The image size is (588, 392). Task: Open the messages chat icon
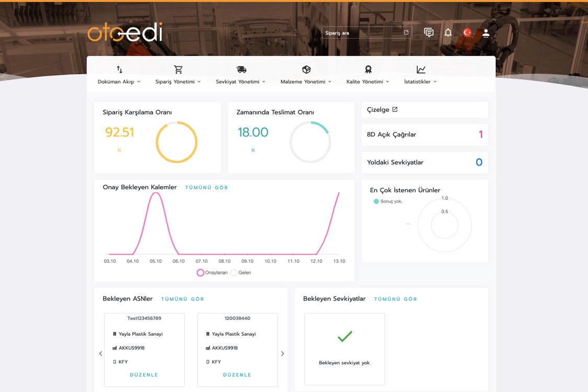[x=429, y=32]
